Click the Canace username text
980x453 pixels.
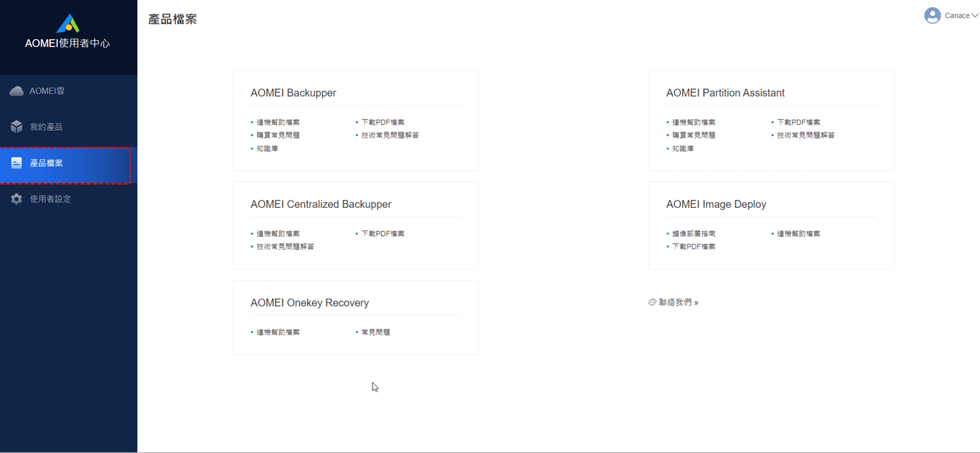pyautogui.click(x=957, y=15)
